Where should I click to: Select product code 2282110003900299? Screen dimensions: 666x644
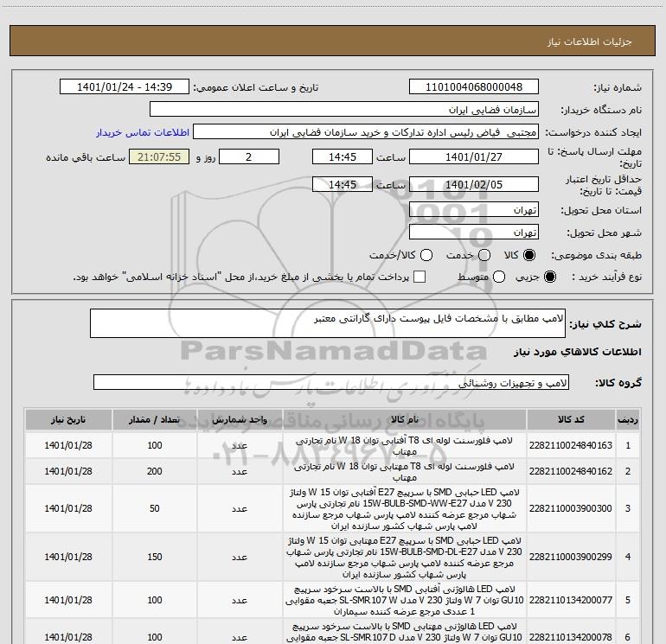(x=571, y=557)
